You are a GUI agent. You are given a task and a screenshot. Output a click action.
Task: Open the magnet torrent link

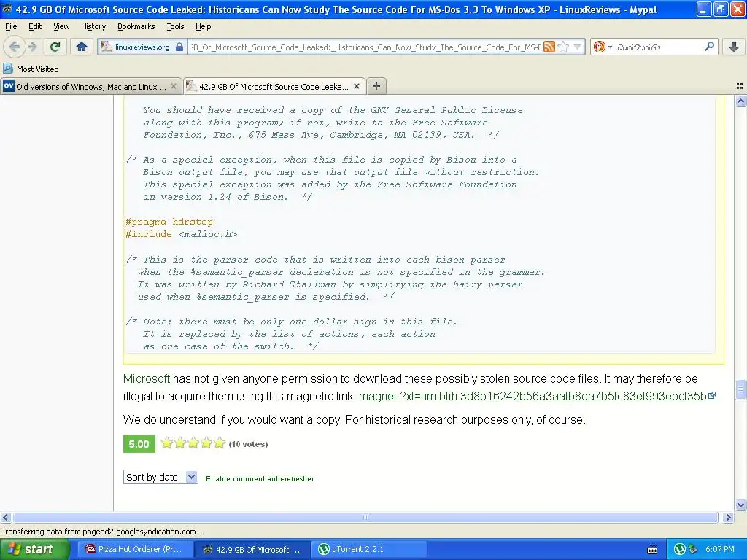(532, 396)
